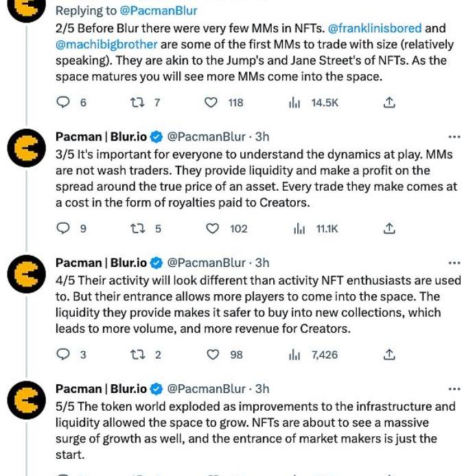Like the tweet with 102 likes
The image size is (475, 476).
212,228
